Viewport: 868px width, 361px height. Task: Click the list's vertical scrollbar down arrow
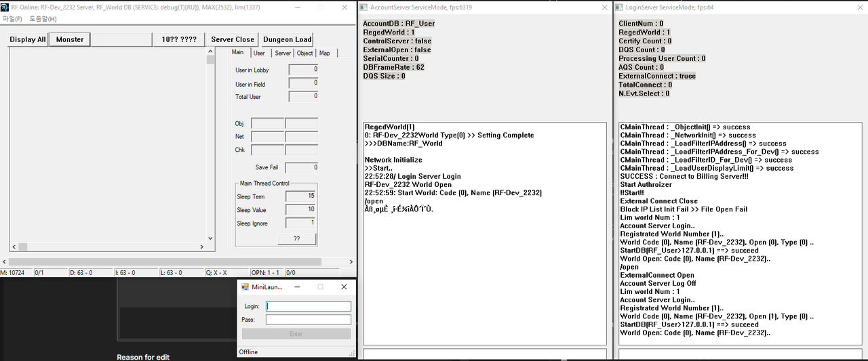(x=210, y=238)
